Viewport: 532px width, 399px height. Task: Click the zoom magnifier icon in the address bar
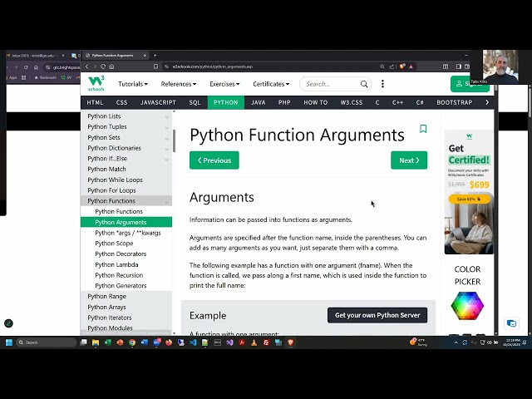tap(382, 66)
